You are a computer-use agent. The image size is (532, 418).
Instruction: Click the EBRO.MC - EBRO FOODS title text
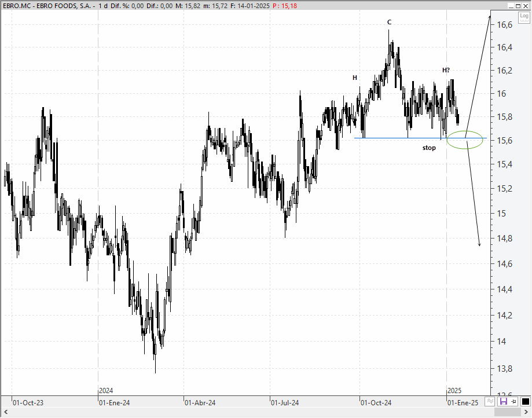[46, 6]
